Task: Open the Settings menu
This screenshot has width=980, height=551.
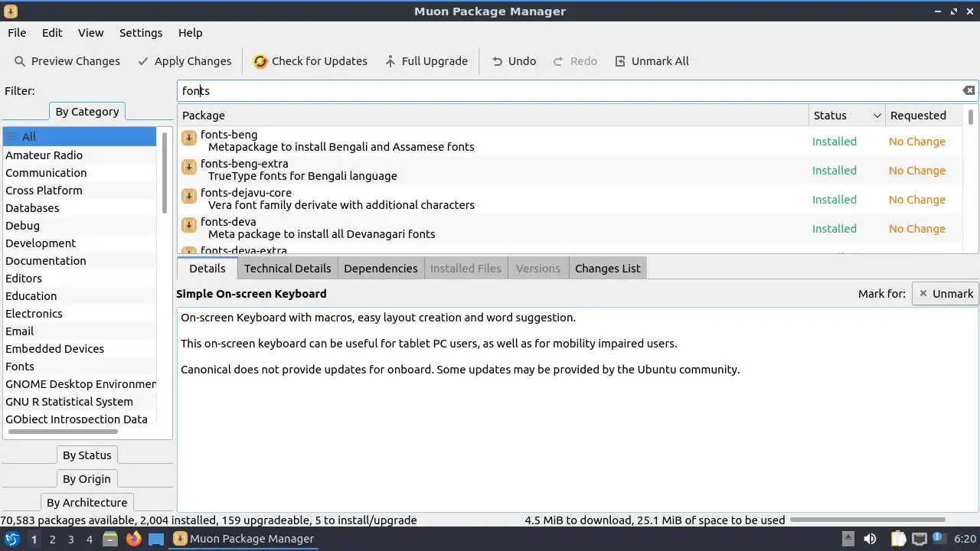Action: 141,33
